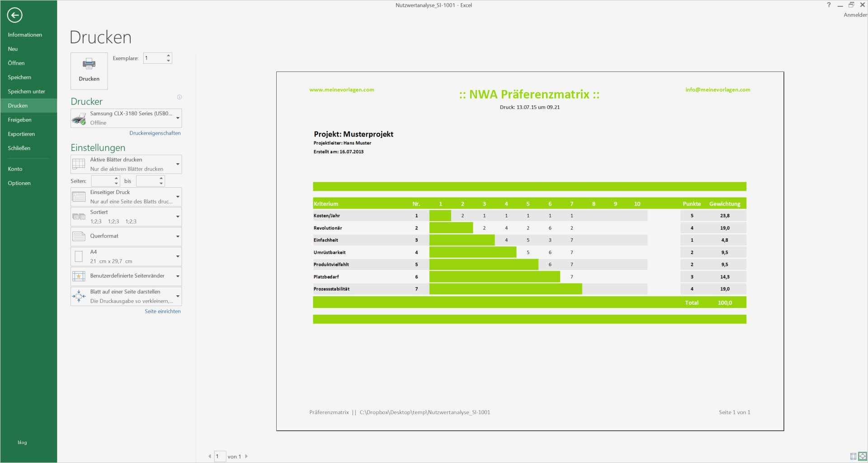
Task: Open the Samsung CLX-3180 printer dropdown
Action: pyautogui.click(x=126, y=118)
